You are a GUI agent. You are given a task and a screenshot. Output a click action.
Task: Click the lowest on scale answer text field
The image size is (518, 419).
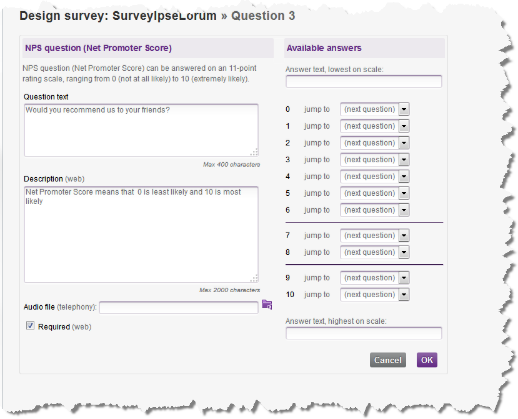[364, 82]
